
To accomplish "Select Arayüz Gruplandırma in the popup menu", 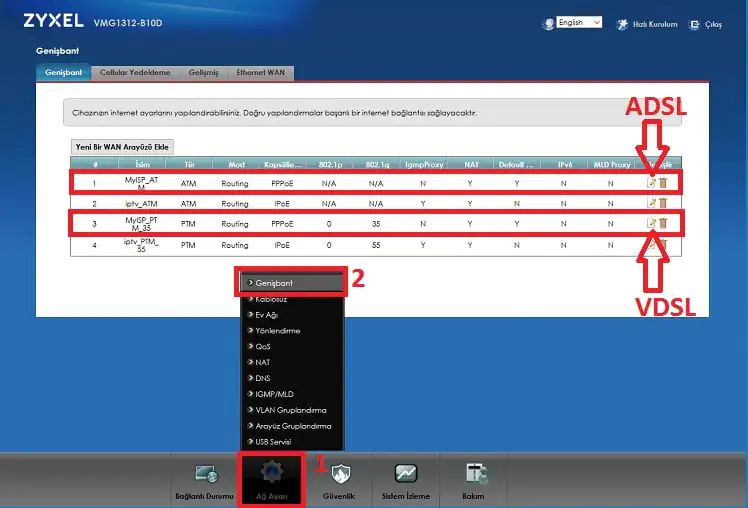I will pyautogui.click(x=291, y=426).
